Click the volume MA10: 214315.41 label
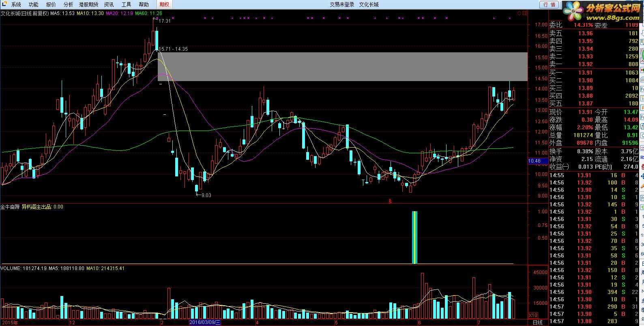 (105, 268)
